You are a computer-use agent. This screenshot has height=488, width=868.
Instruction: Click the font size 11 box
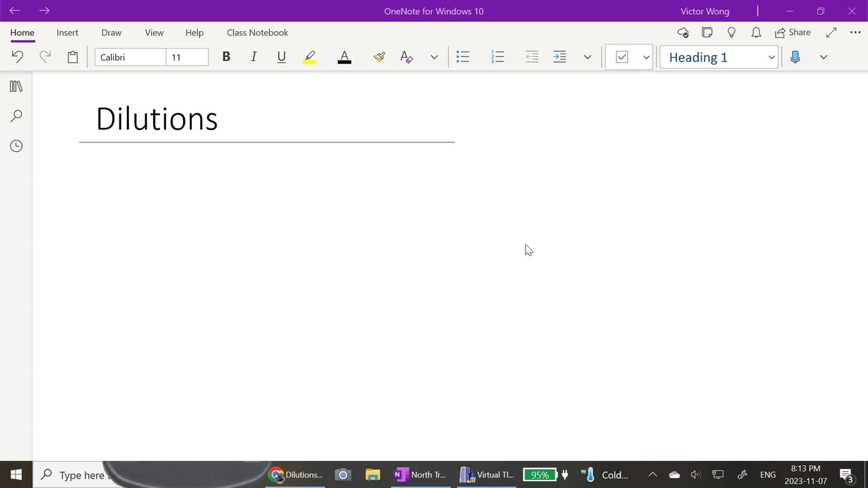[x=187, y=57]
